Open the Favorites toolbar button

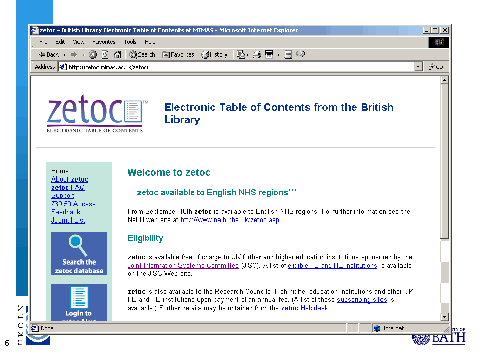point(178,54)
